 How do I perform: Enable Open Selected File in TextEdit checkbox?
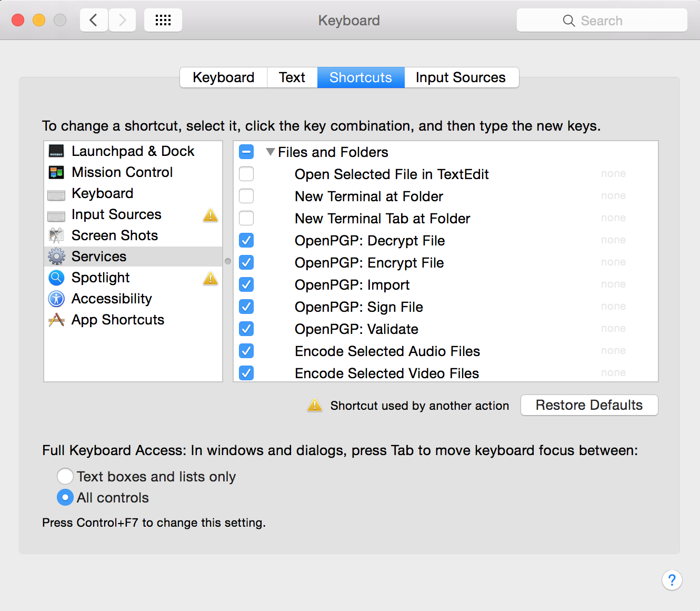pyautogui.click(x=246, y=174)
